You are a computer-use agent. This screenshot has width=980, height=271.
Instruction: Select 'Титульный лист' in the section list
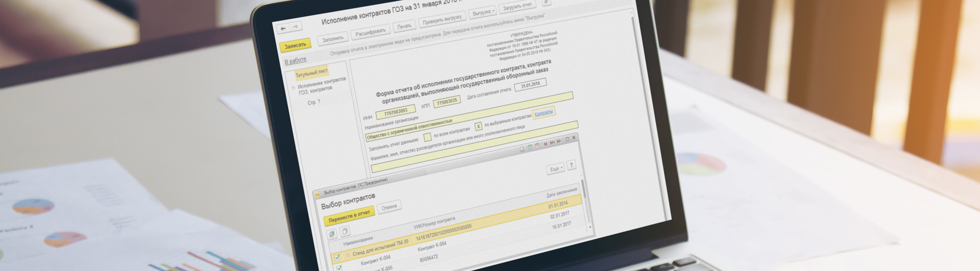coord(311,73)
